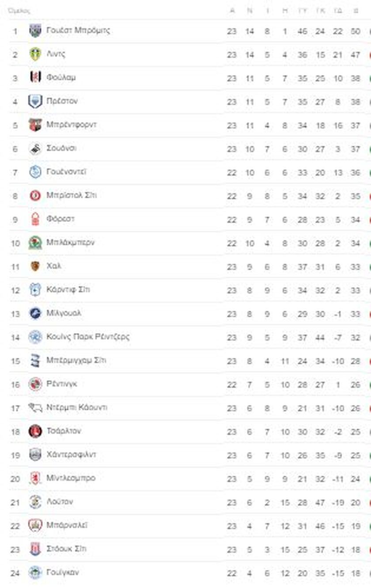
Task: Click the 50 points value for first place
Action: pos(356,31)
